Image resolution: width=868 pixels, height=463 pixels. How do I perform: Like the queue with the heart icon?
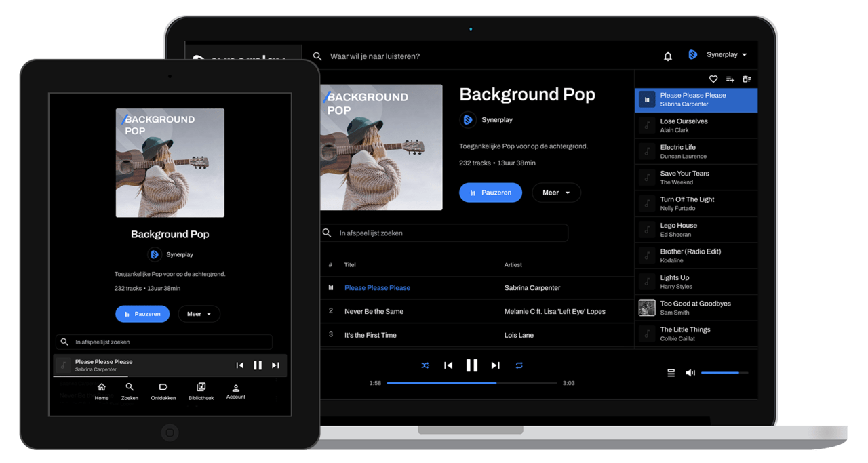(713, 79)
